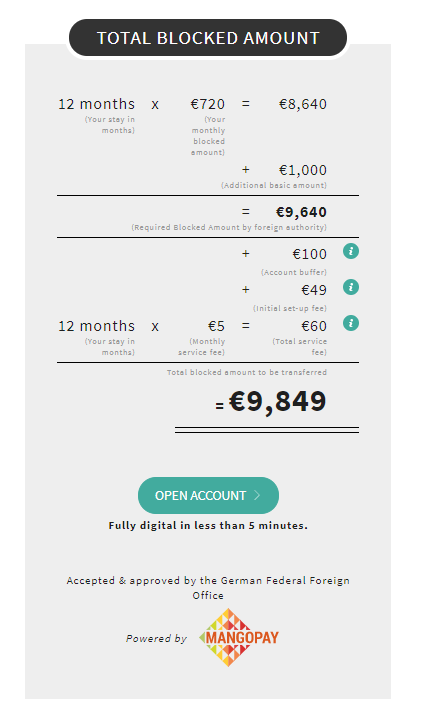Click info icon beside €100 account buffer
Viewport: 428px width, 721px height.
(x=351, y=252)
